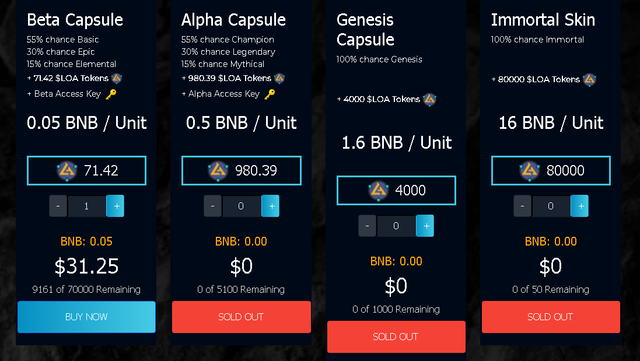Decrease Immortal Skin quantity with minus
The height and width of the screenshot is (361, 640).
point(522,206)
